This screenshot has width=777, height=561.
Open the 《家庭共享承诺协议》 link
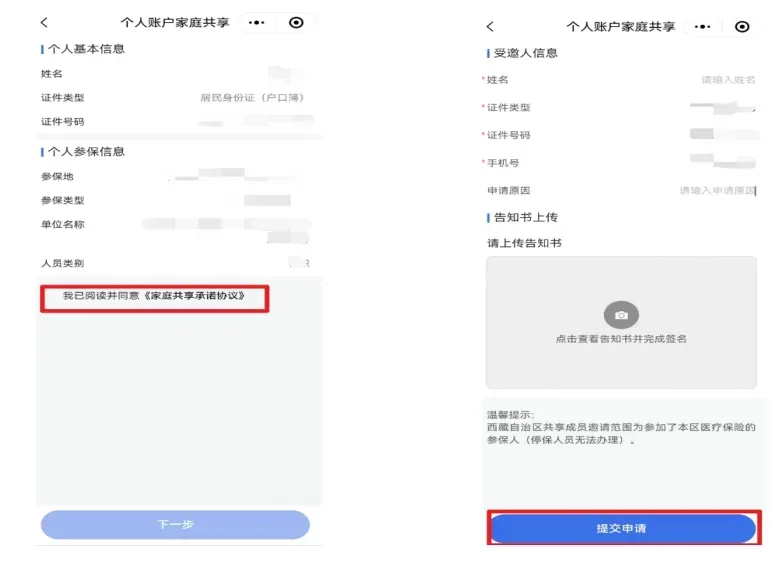(195, 296)
